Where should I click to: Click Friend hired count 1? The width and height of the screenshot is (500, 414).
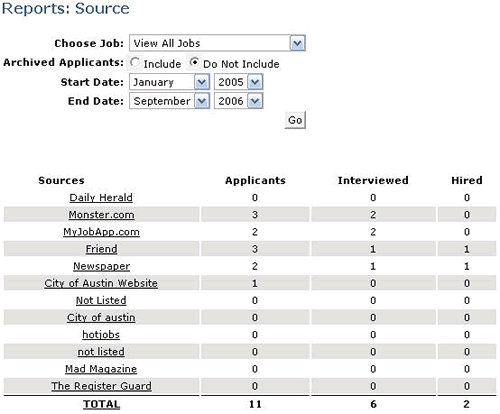pos(467,249)
